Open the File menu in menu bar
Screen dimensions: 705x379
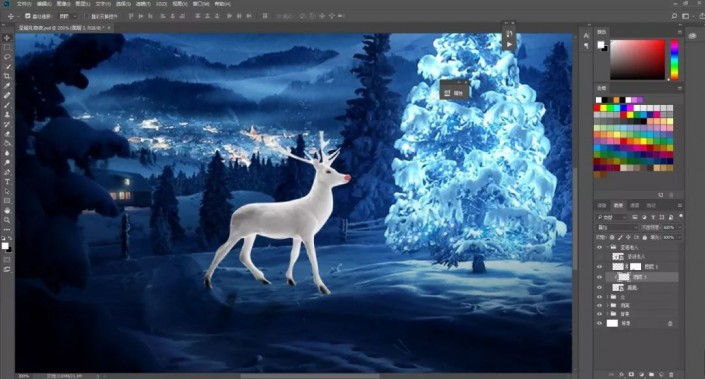click(23, 4)
